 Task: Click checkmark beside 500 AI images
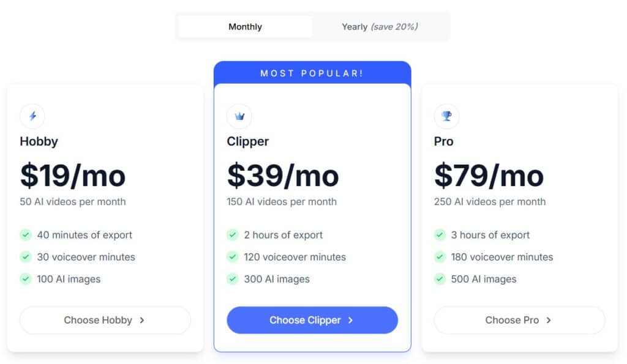[440, 278]
